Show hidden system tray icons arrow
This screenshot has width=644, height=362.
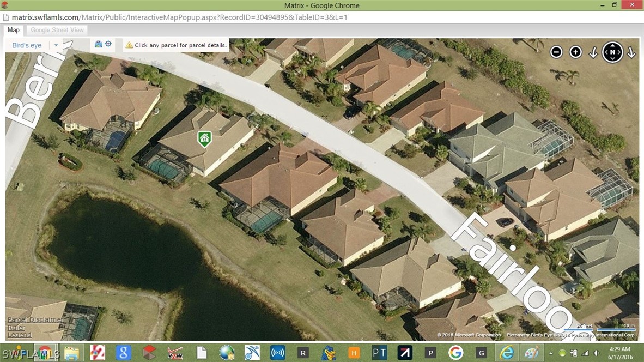[x=551, y=353]
